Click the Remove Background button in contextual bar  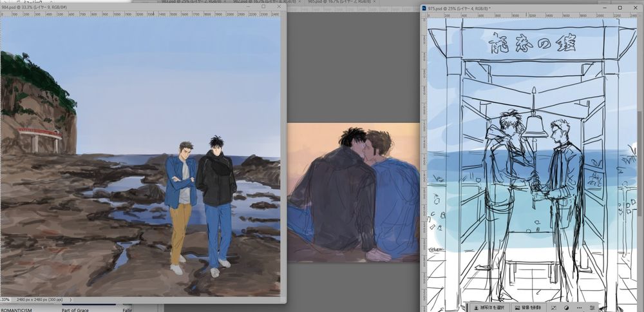(x=528, y=307)
